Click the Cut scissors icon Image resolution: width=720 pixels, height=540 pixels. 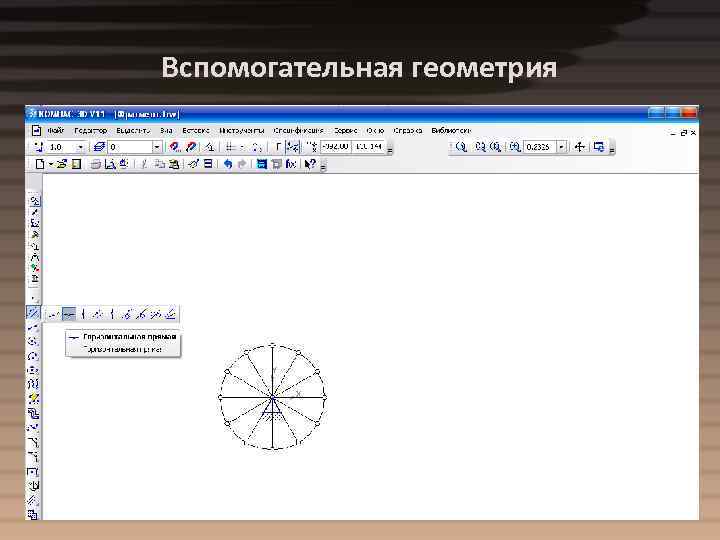pos(144,164)
